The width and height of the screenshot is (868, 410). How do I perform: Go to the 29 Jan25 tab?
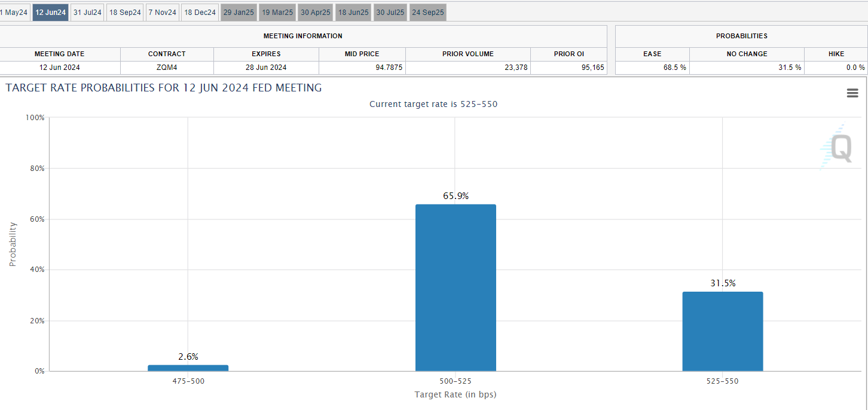tap(239, 13)
